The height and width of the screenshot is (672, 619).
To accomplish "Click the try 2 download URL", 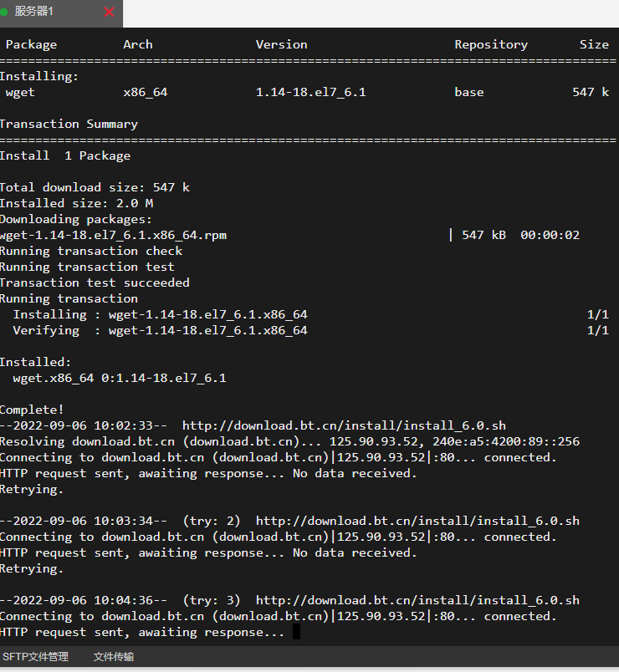I will 417,521.
